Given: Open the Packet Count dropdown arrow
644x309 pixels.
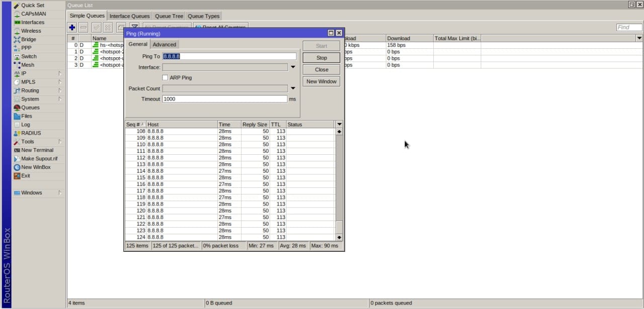Looking at the screenshot, I should [293, 88].
